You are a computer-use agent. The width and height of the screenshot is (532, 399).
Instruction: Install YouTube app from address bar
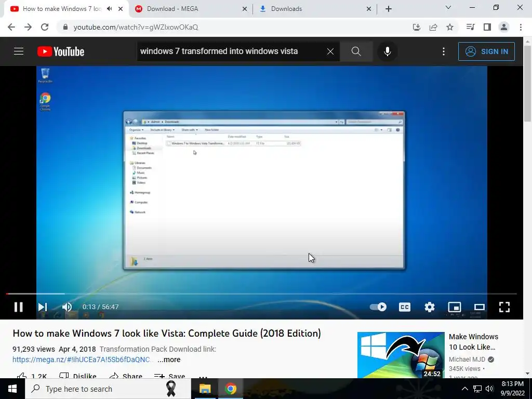pos(416,27)
